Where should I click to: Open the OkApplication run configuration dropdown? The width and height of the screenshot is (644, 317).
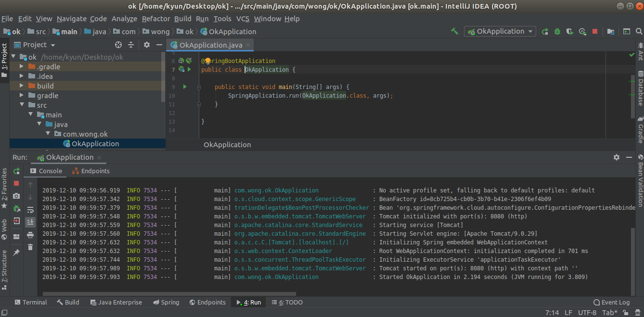pyautogui.click(x=500, y=31)
